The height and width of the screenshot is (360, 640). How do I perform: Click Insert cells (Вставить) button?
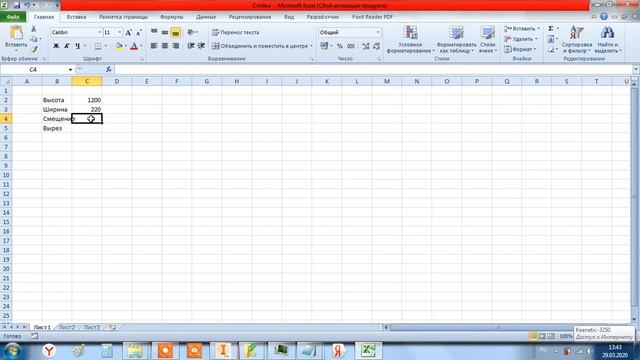point(522,29)
